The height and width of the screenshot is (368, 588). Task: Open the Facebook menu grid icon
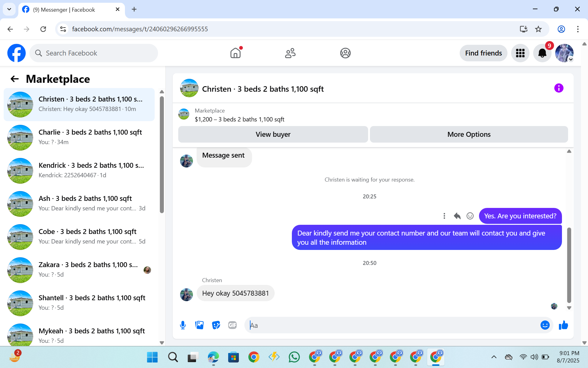(520, 53)
